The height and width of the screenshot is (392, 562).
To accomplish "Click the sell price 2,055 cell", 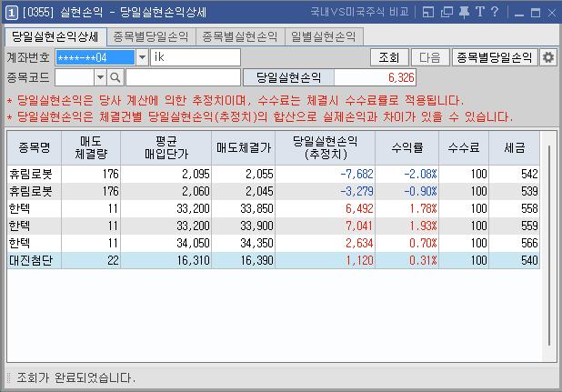I will point(244,174).
